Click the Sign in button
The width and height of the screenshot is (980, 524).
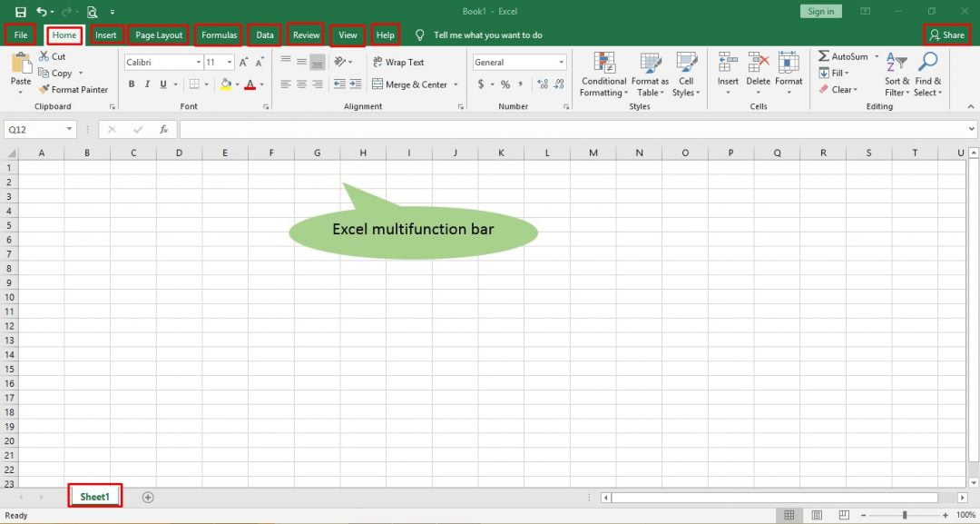click(x=820, y=11)
